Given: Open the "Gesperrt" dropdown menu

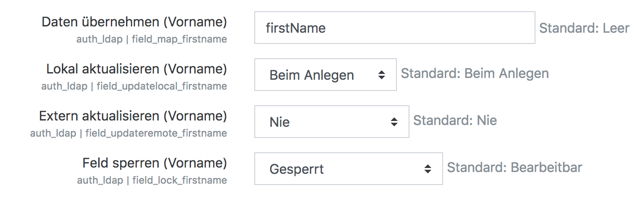Looking at the screenshot, I should pyautogui.click(x=348, y=169).
